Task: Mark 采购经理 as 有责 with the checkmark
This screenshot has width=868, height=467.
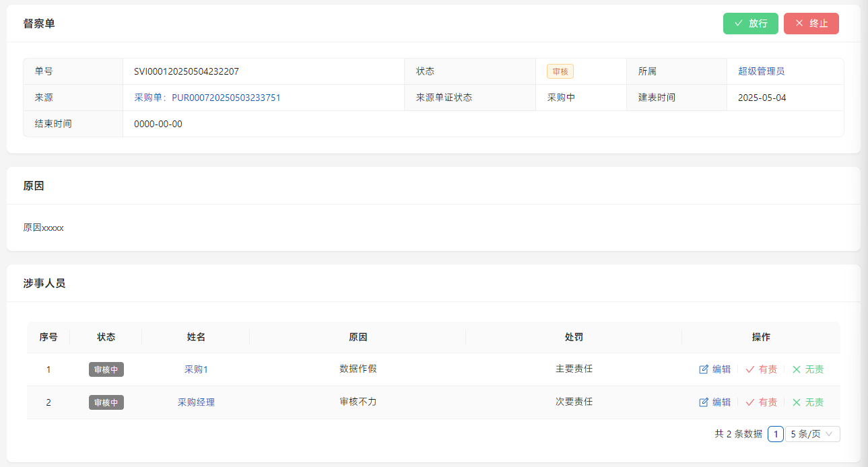Action: pyautogui.click(x=750, y=402)
